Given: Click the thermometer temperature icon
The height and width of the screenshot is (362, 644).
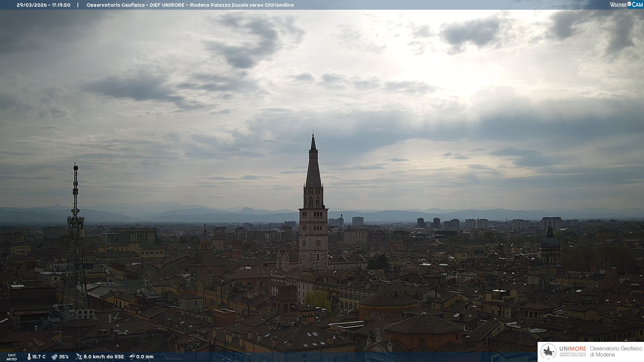Looking at the screenshot, I should (x=29, y=357).
